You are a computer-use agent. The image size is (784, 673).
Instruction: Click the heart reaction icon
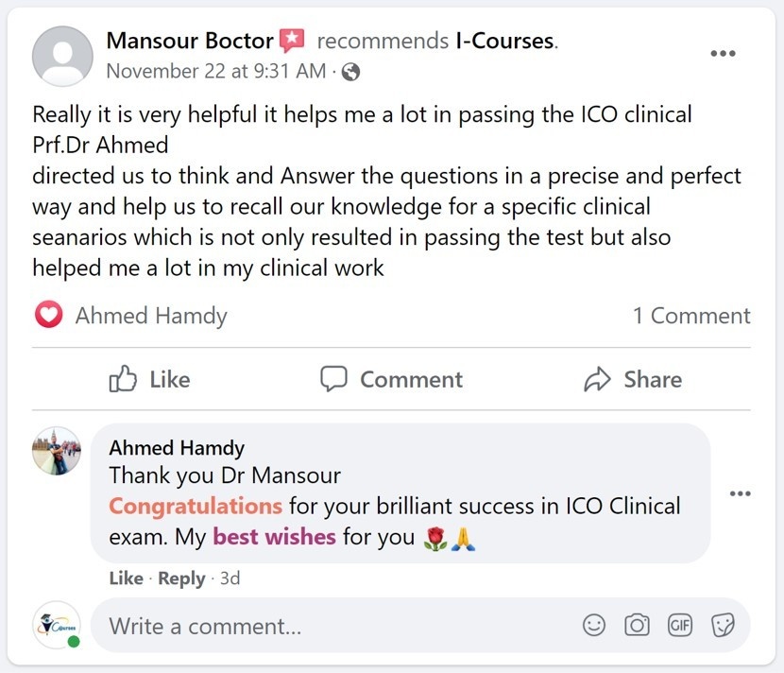point(48,316)
